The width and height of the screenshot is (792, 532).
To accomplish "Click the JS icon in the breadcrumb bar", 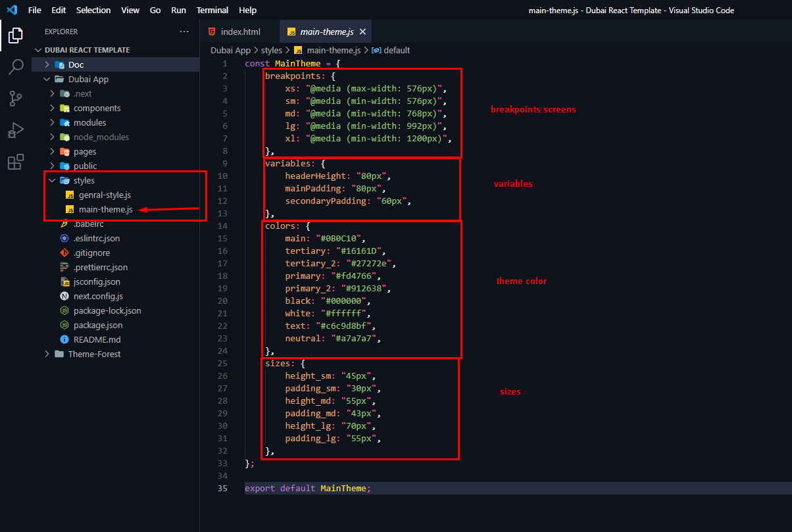I will click(298, 50).
